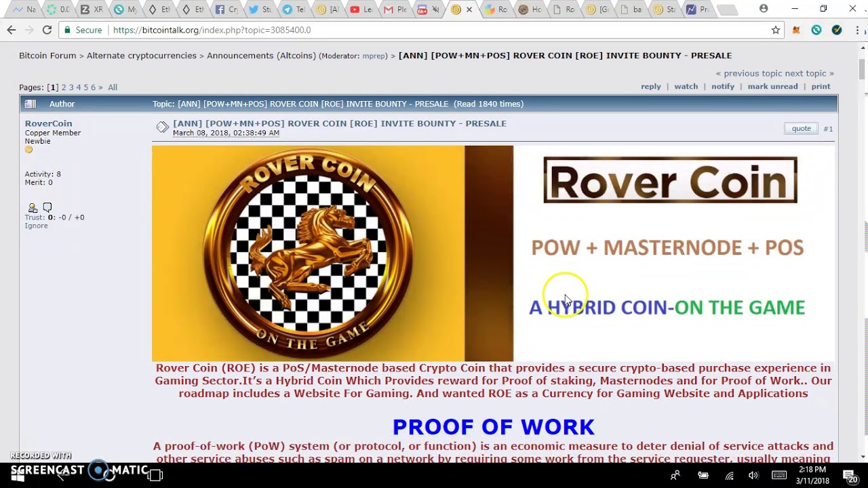868x488 pixels.
Task: Open Announcements (Altcoins) board link
Action: [x=261, y=56]
